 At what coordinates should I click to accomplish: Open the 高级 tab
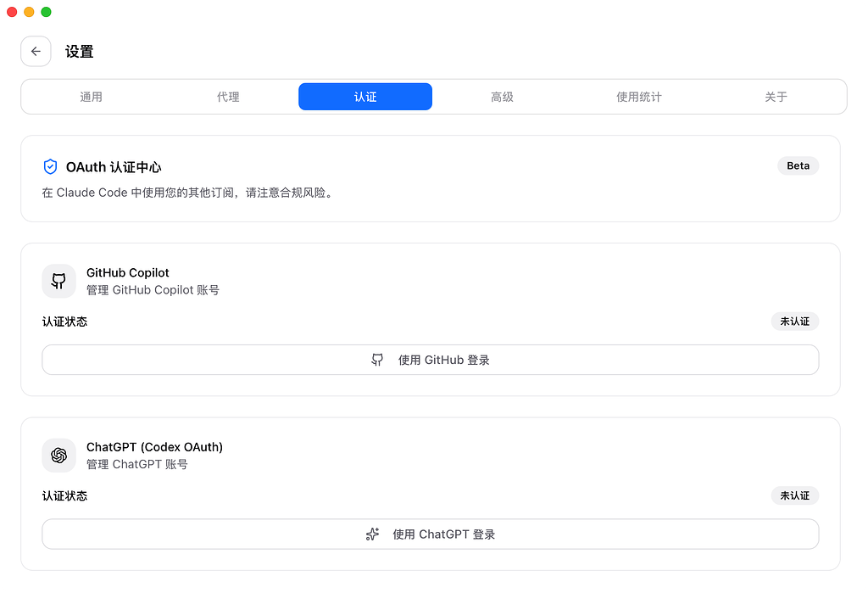502,97
